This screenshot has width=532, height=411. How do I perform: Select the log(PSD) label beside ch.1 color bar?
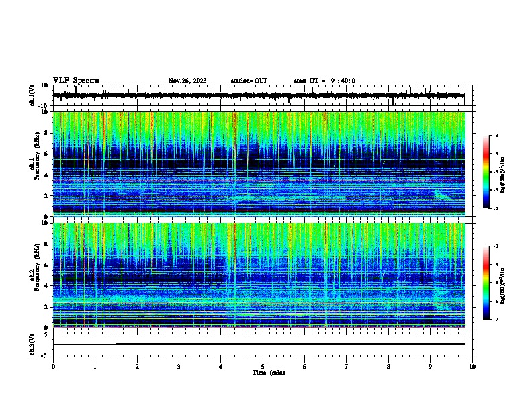pos(503,175)
